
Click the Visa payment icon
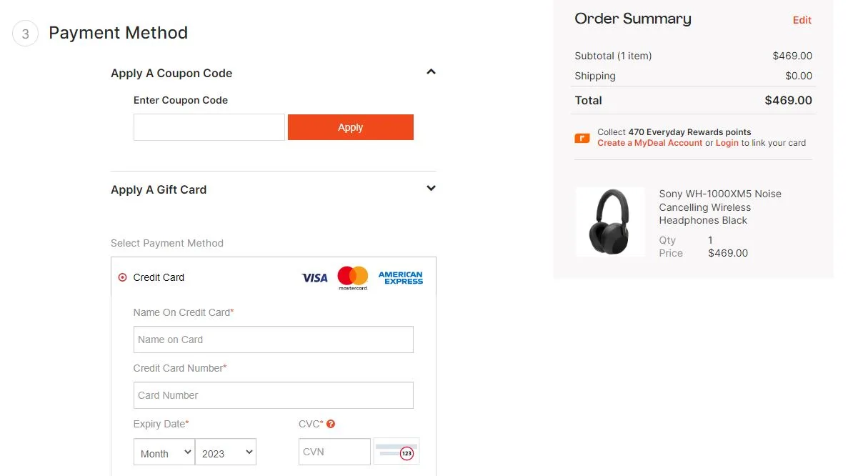pyautogui.click(x=314, y=277)
